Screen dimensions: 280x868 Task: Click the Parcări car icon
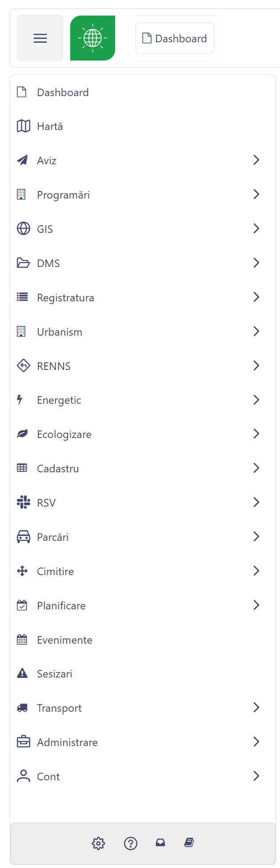[x=23, y=537]
